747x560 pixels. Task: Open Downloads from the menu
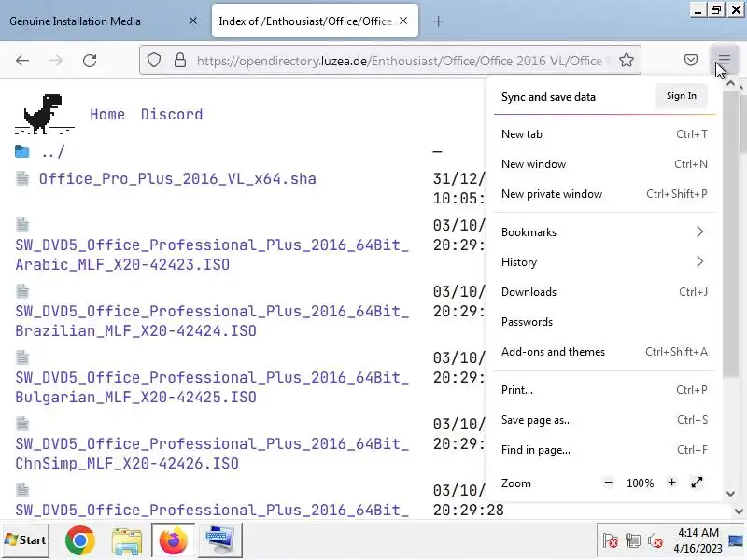point(604,292)
